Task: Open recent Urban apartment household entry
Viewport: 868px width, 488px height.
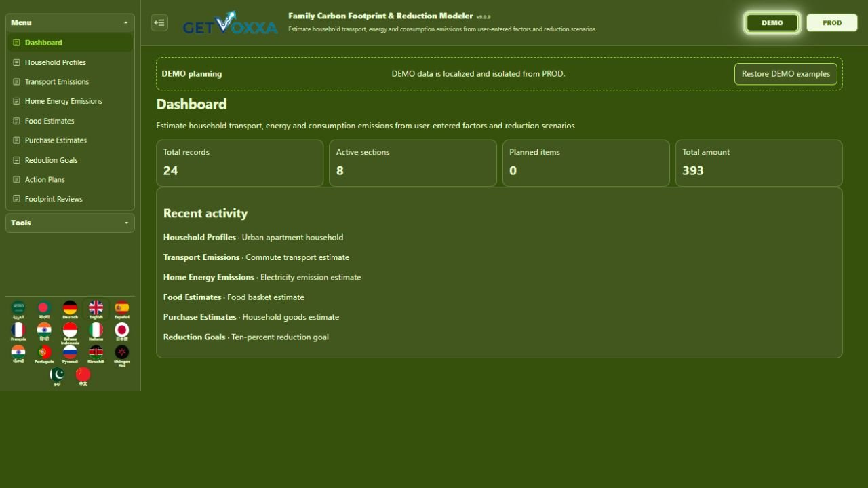Action: pyautogui.click(x=292, y=238)
